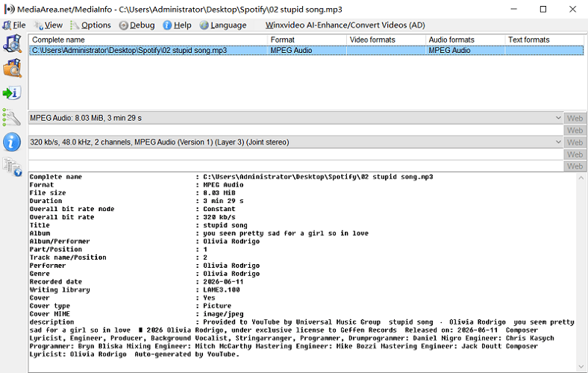Image resolution: width=588 pixels, height=373 pixels.
Task: Click the Web button beside the audio summary
Action: tap(575, 142)
